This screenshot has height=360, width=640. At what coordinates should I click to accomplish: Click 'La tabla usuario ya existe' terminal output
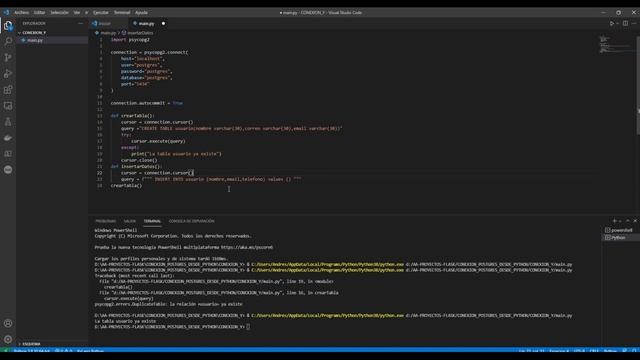125,321
